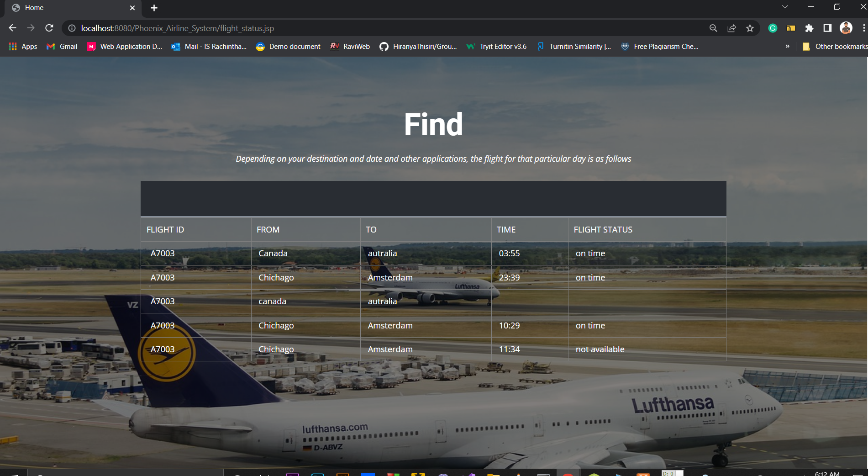This screenshot has width=868, height=476.
Task: Click on time status in 10:29 row
Action: tap(590, 325)
